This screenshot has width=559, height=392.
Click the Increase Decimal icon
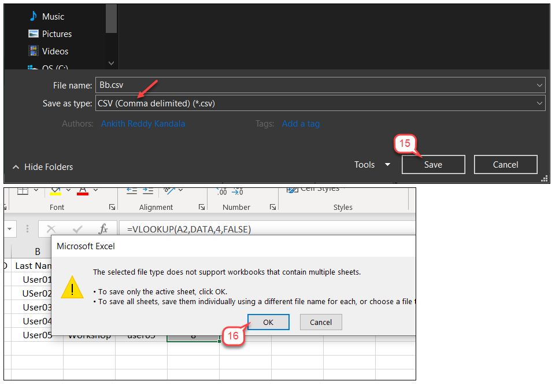pos(222,191)
